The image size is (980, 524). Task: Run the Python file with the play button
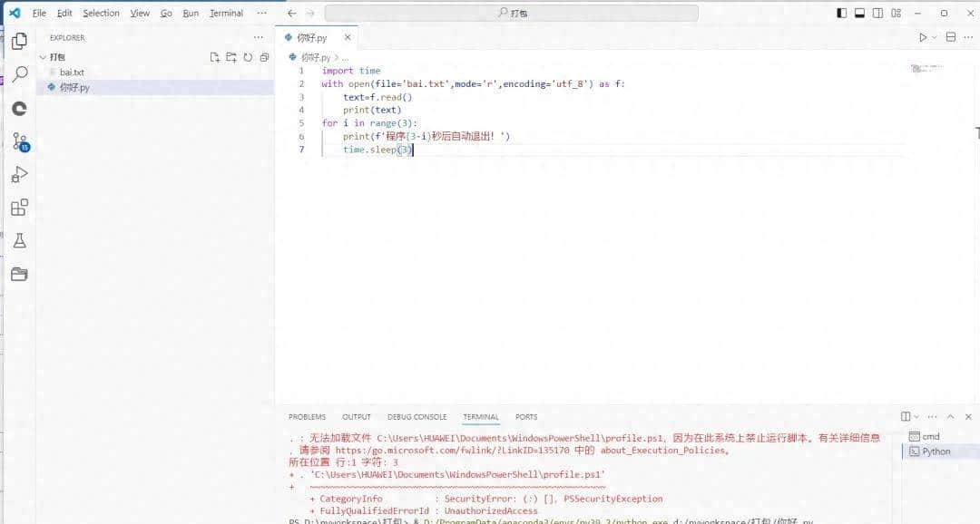pyautogui.click(x=923, y=37)
